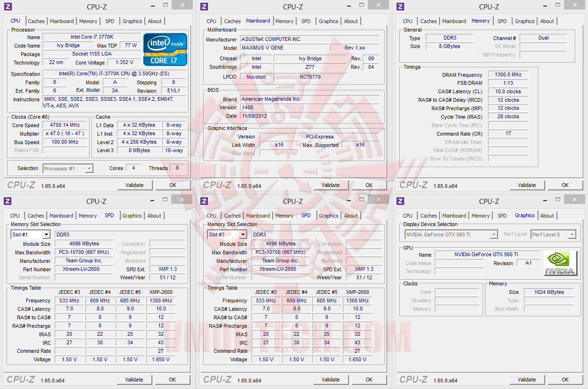The width and height of the screenshot is (588, 389).
Task: Open the About tab in the GeForce Graphics window
Action: [547, 216]
